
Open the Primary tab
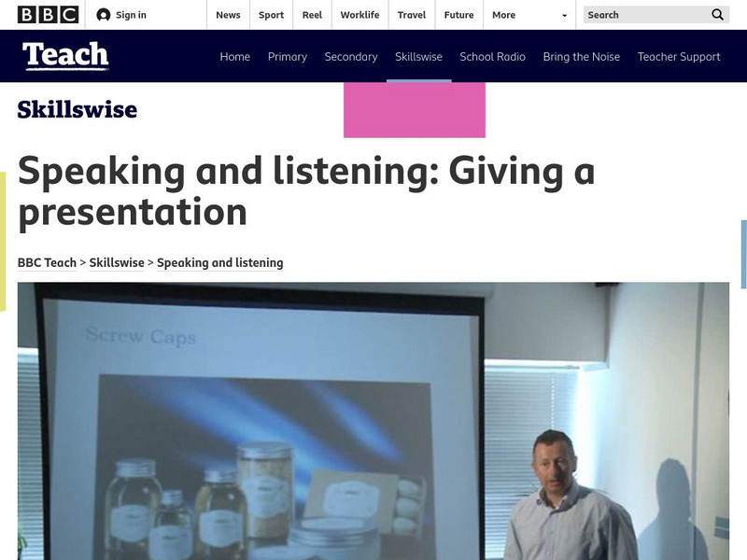pos(288,57)
